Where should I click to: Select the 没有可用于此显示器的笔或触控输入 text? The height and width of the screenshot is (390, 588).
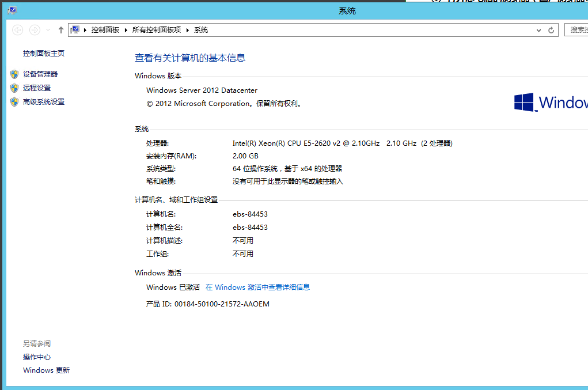click(x=287, y=181)
